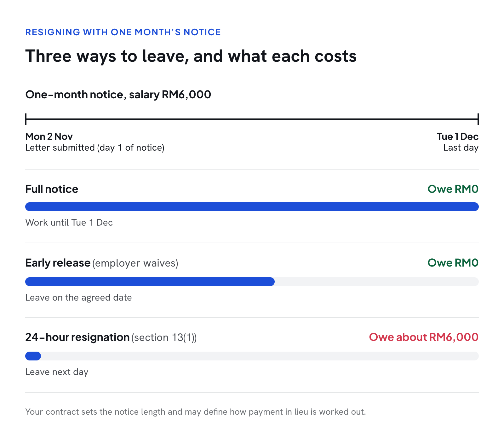Click 'Owe RM0' beside Early release

(x=453, y=263)
